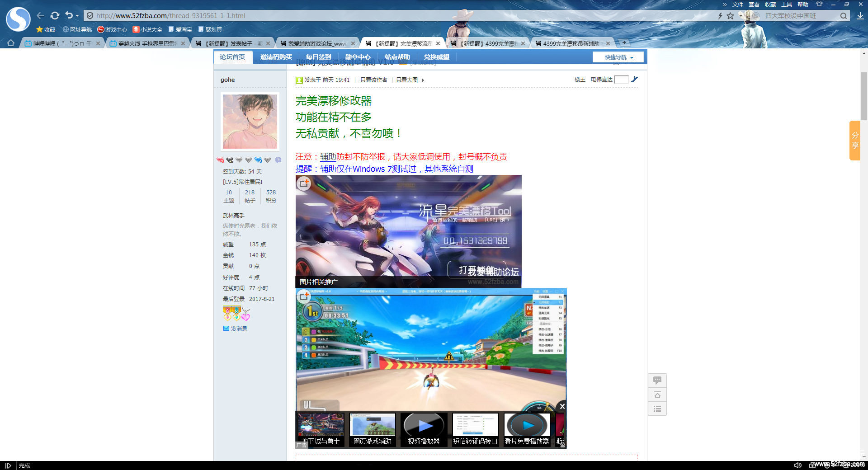This screenshot has height=470, width=868.
Task: Click the undo closed-tab arrow icon
Action: tap(69, 15)
